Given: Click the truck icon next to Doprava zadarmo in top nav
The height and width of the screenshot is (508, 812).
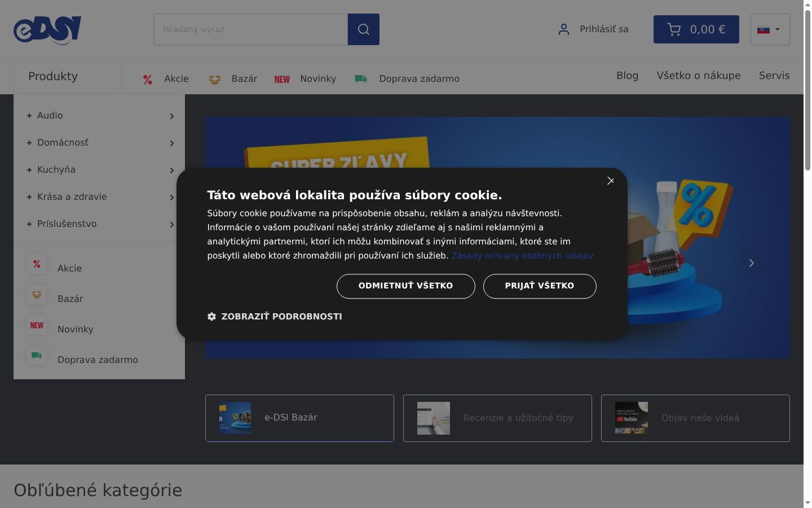Looking at the screenshot, I should point(361,79).
